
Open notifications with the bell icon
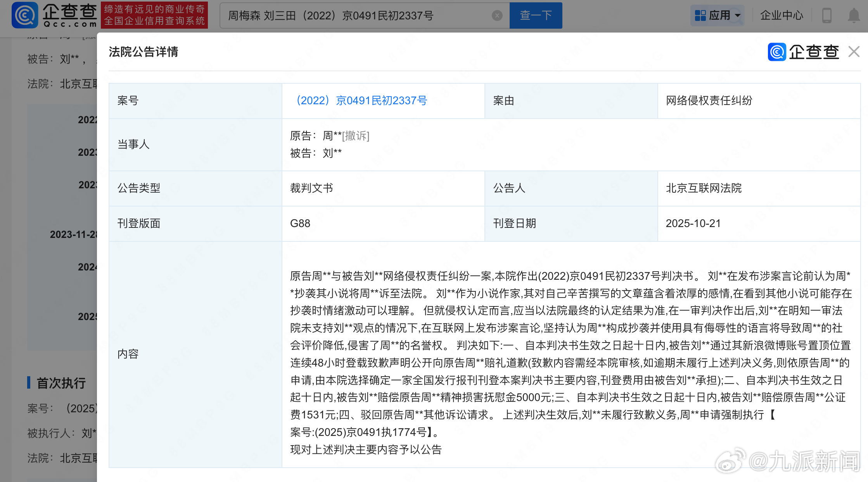tap(854, 15)
